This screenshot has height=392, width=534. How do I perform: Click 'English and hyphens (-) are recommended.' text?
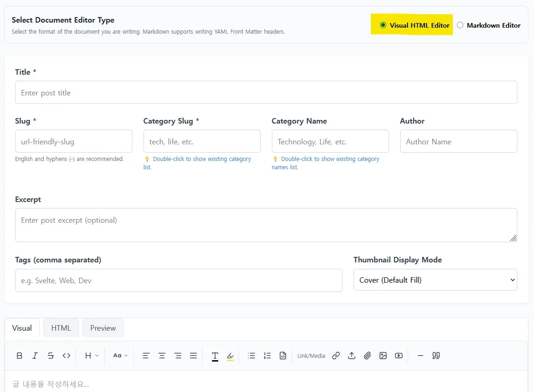(x=70, y=159)
